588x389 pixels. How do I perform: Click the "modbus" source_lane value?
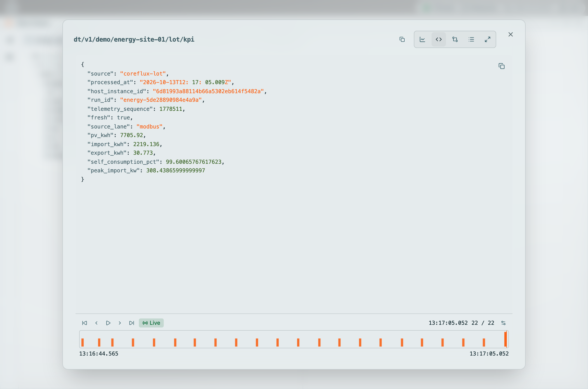point(149,126)
